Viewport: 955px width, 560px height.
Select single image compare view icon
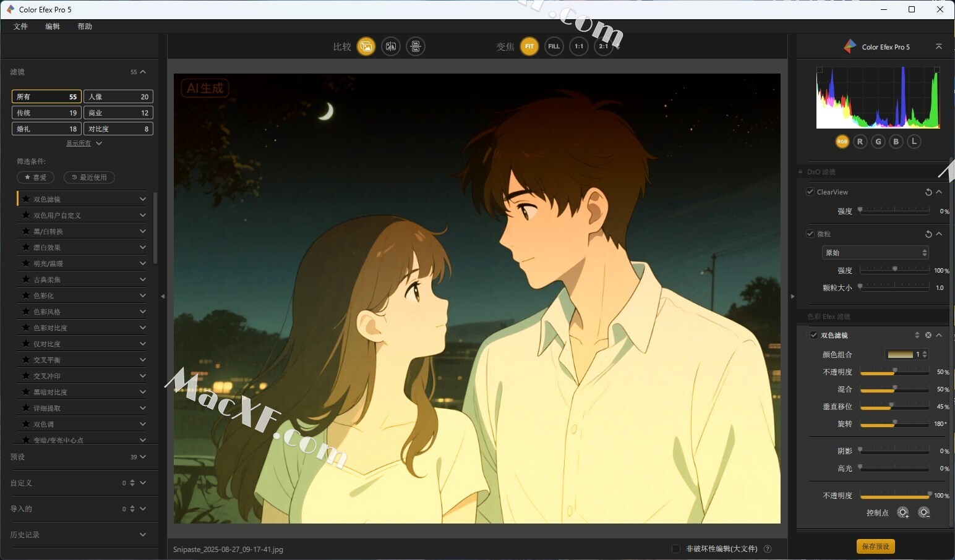[366, 46]
